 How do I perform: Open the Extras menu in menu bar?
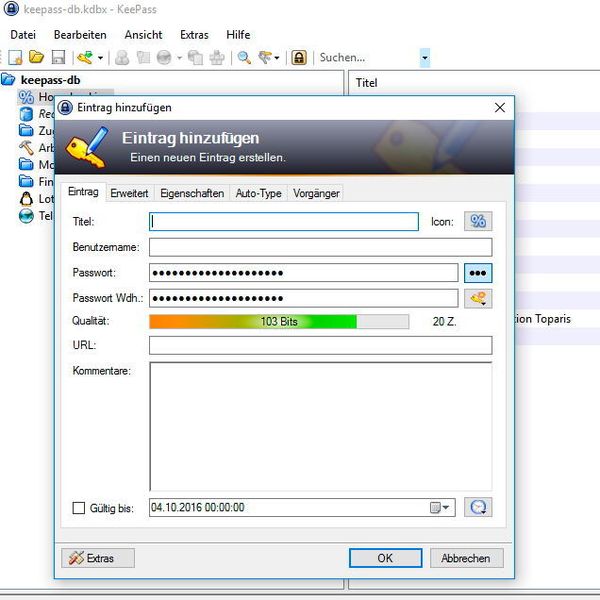click(x=194, y=35)
